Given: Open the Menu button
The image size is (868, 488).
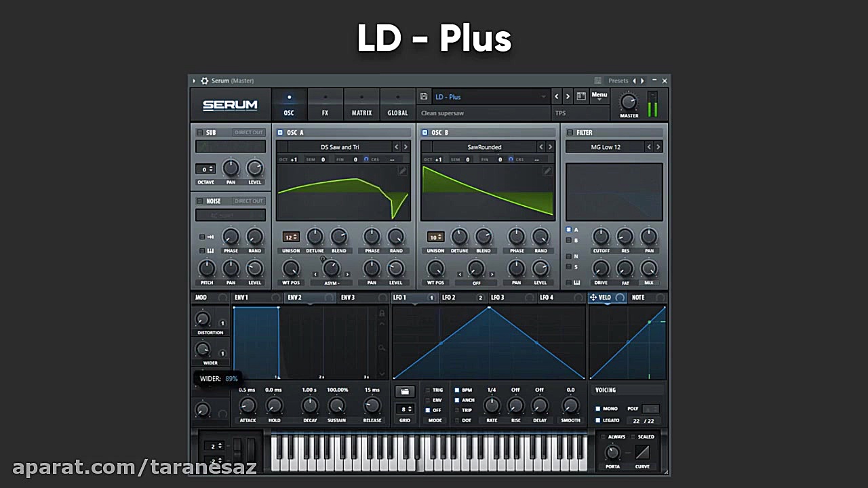Looking at the screenshot, I should (x=599, y=95).
